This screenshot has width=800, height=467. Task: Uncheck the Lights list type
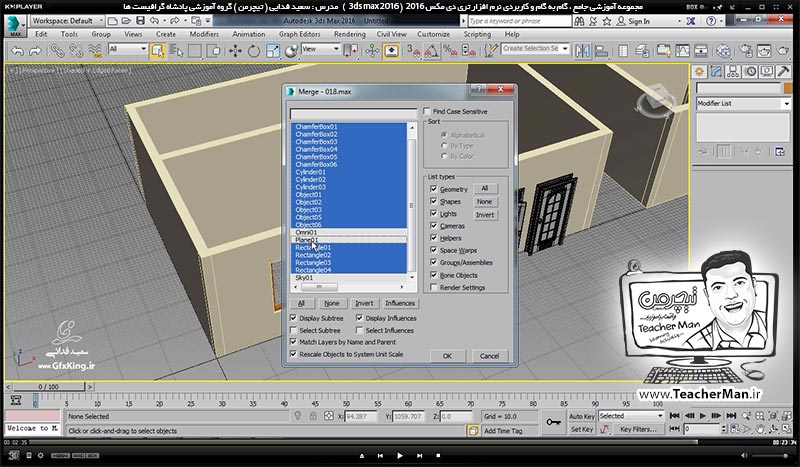(434, 213)
